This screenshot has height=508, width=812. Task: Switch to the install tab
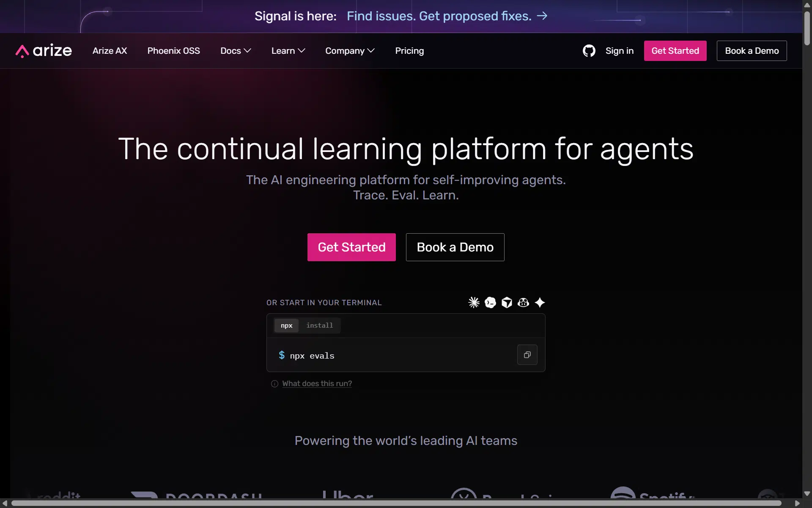tap(319, 326)
